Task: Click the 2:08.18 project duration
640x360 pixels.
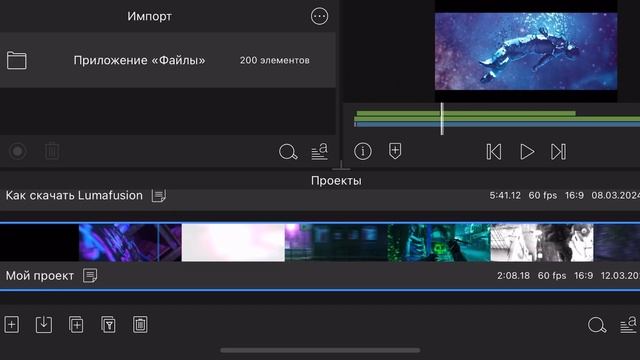Action: point(513,276)
